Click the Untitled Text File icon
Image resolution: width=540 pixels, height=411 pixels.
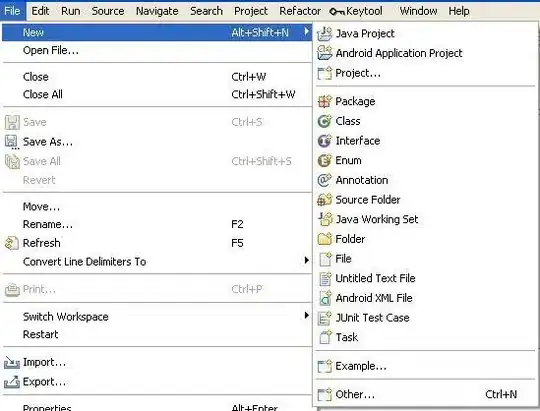tap(325, 278)
